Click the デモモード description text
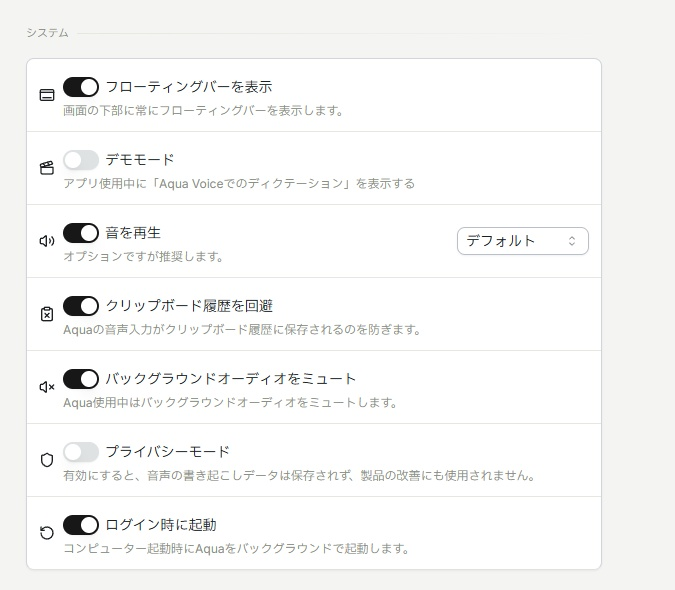 pos(239,184)
